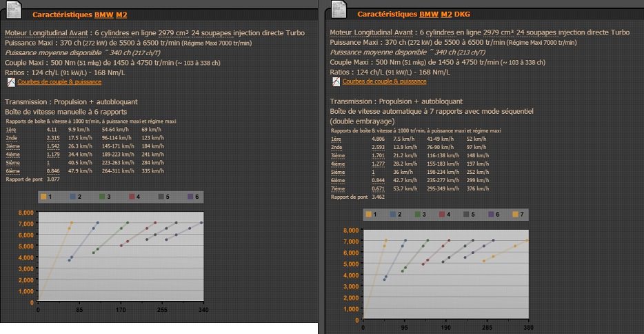644x334 pixels.
Task: Click the DKG third gear ratio 1.701
Action: (379, 156)
